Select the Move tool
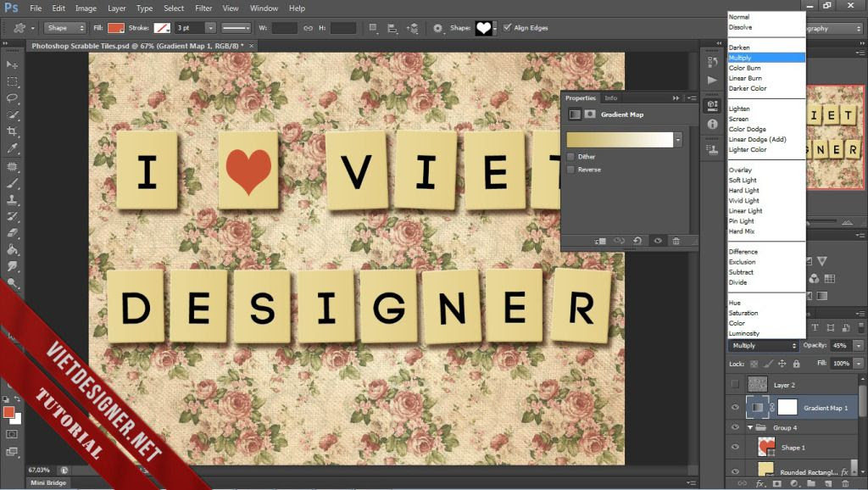This screenshot has height=490, width=868. tap(12, 64)
